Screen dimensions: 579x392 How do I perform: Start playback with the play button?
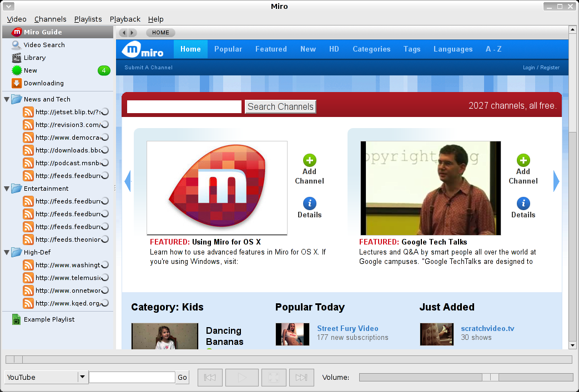point(242,377)
